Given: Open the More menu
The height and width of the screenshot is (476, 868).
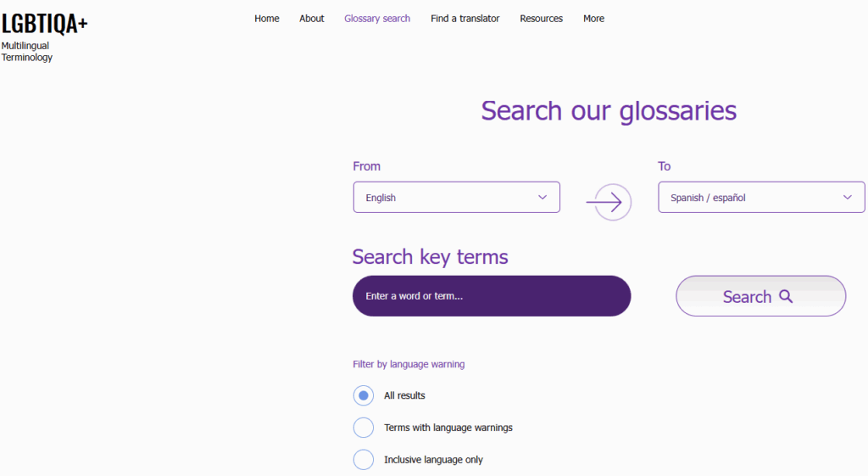Looking at the screenshot, I should point(593,19).
